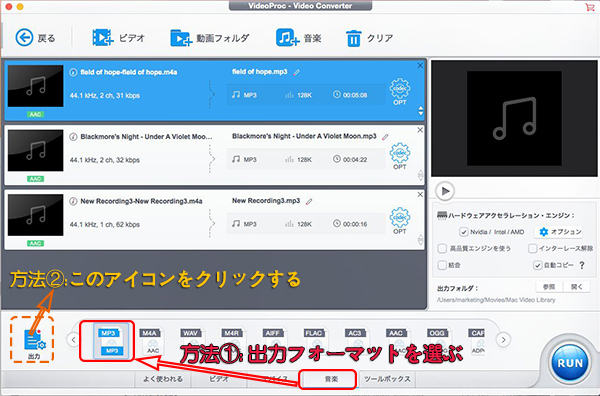The height and width of the screenshot is (396, 600).
Task: Select the Blackmore's Night thumbnail
Action: [x=36, y=150]
